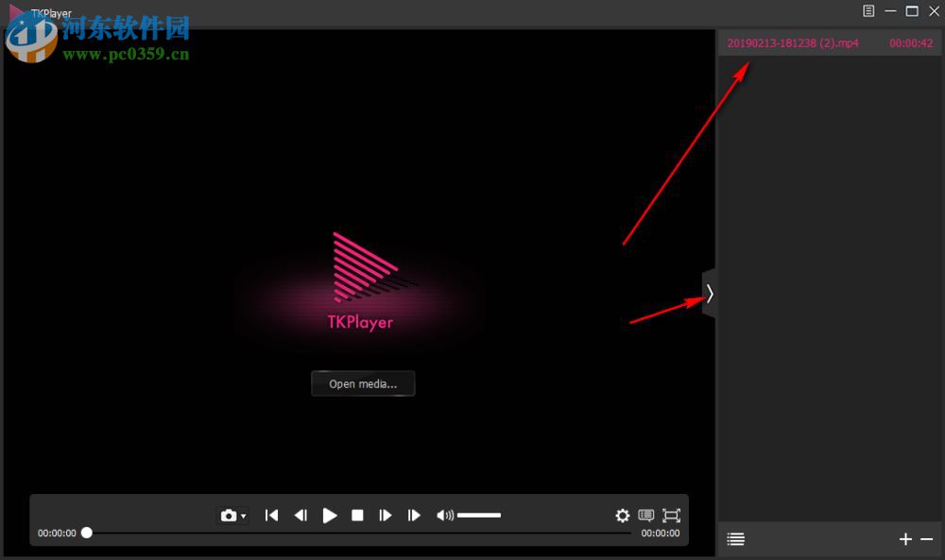Skip to previous track
945x560 pixels.
(x=271, y=515)
